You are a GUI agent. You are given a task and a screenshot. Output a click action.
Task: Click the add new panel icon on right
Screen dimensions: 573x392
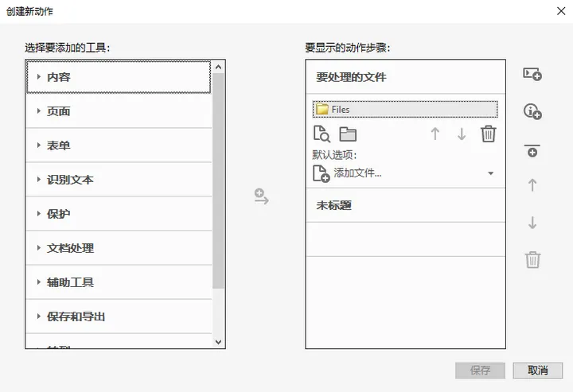532,74
